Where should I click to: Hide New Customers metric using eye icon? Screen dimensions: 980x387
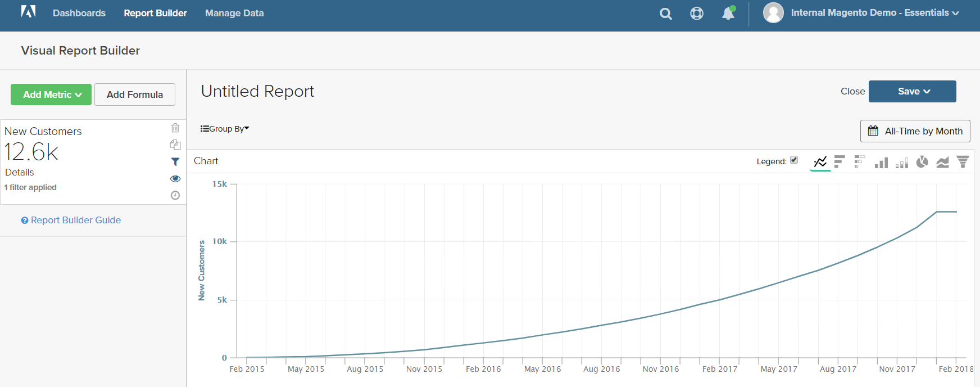pos(175,179)
